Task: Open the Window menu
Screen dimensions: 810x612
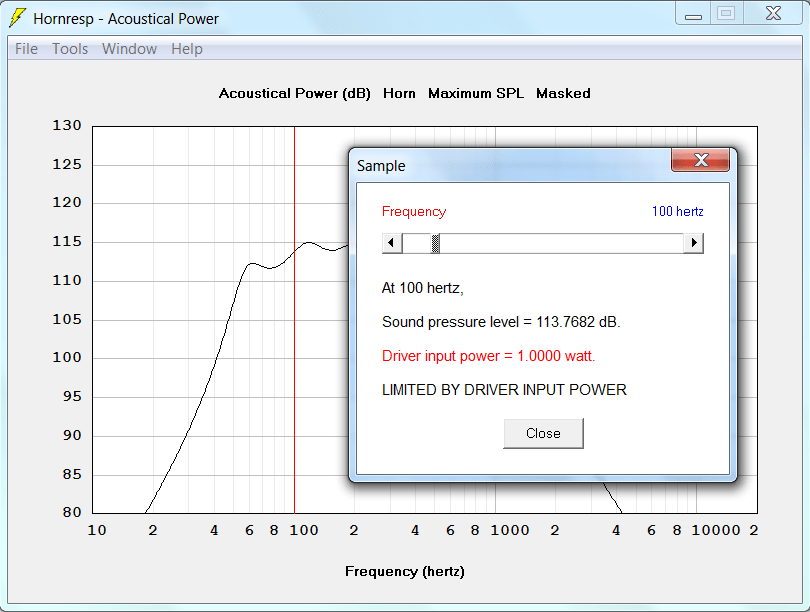Action: [x=129, y=49]
